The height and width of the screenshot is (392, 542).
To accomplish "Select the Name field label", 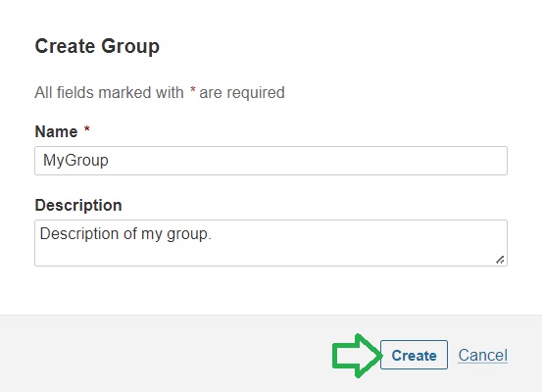I will (x=56, y=131).
